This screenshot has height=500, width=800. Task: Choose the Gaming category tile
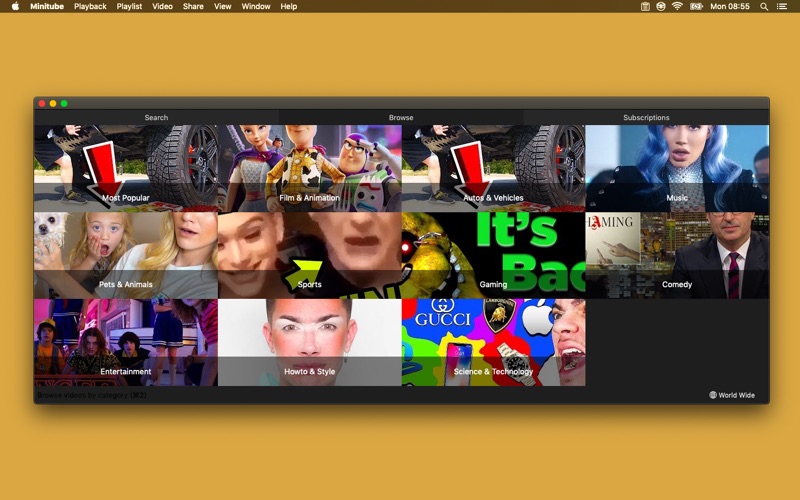(x=493, y=255)
